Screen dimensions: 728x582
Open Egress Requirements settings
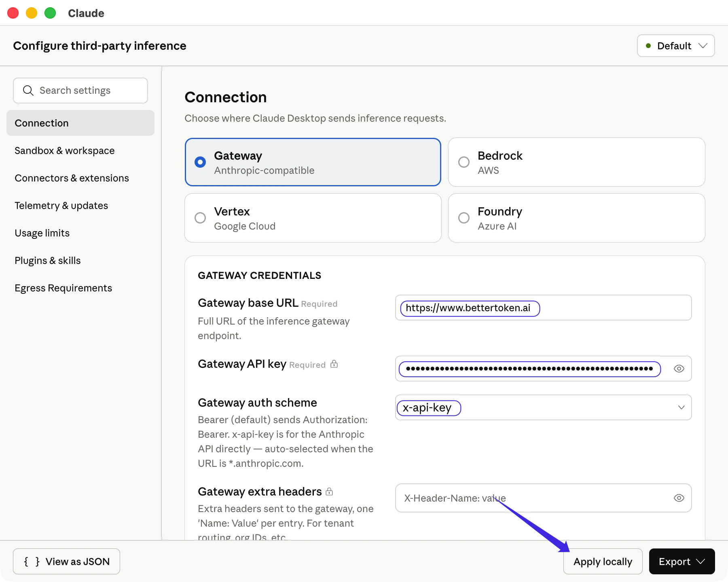pos(80,288)
